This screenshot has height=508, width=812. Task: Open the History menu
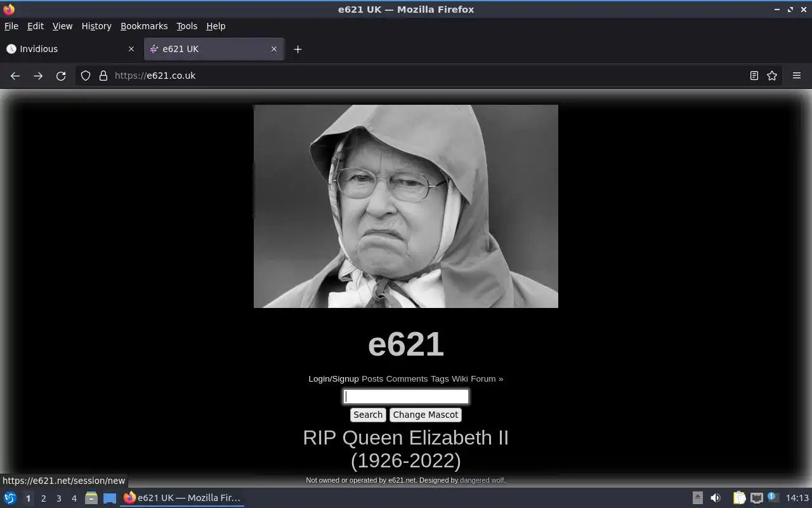tap(96, 26)
